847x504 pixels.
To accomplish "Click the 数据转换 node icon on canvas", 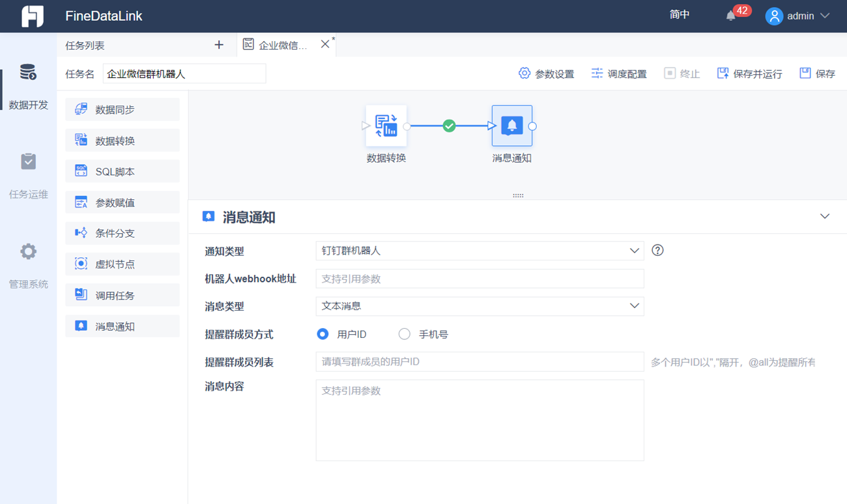I will pos(386,126).
